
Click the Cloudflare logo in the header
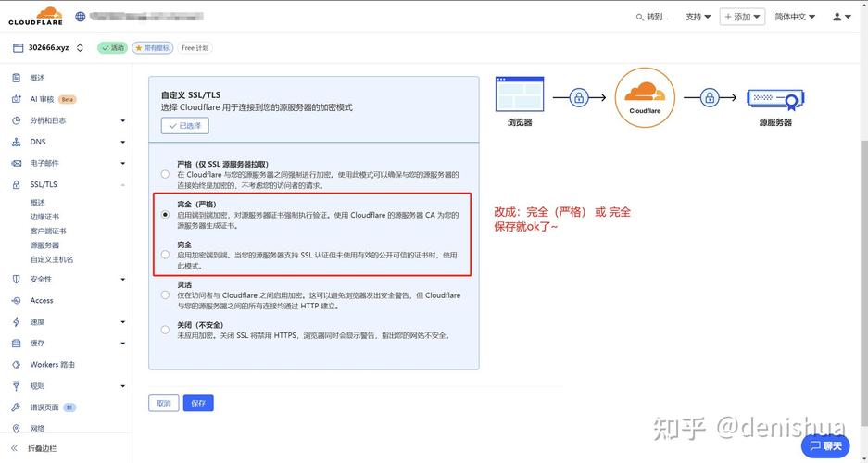pyautogui.click(x=36, y=16)
